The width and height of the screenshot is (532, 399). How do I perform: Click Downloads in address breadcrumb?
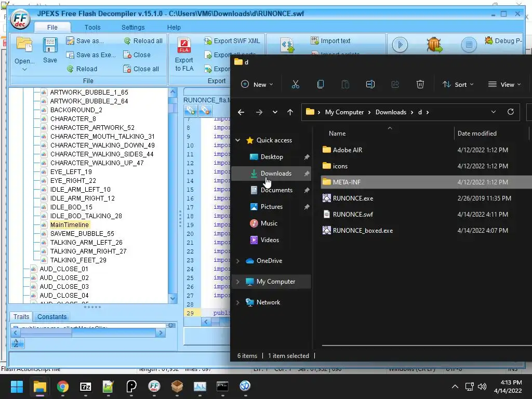(391, 112)
